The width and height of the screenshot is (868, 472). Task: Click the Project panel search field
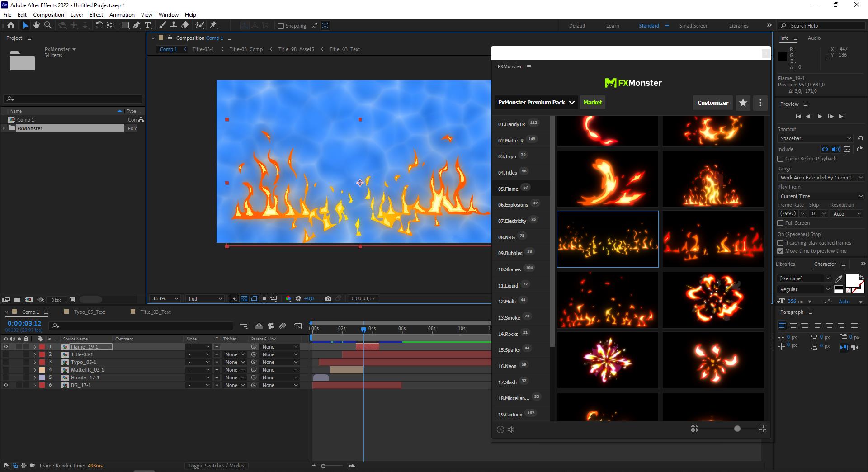point(73,99)
